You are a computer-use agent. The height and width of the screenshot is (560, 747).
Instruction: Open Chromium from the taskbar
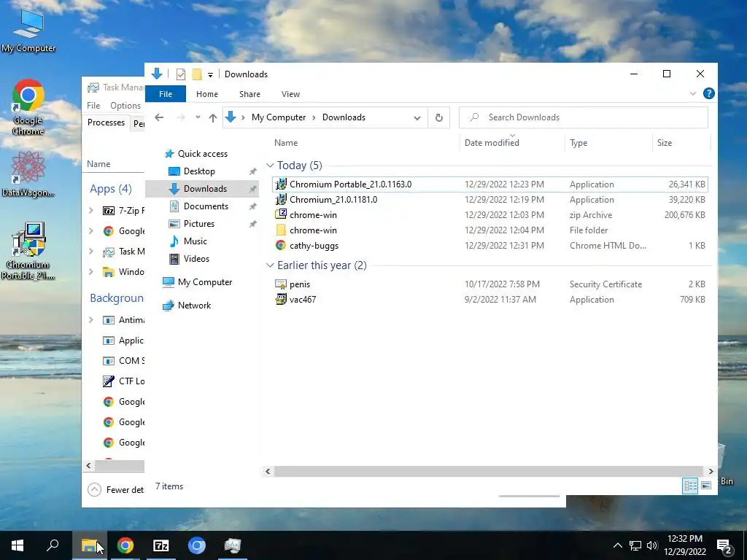click(196, 545)
